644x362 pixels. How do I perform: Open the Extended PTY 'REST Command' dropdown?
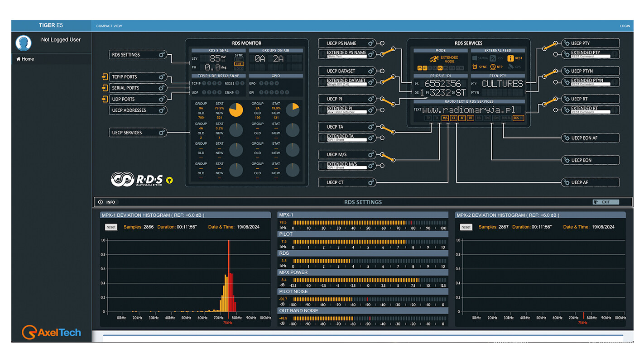591,57
